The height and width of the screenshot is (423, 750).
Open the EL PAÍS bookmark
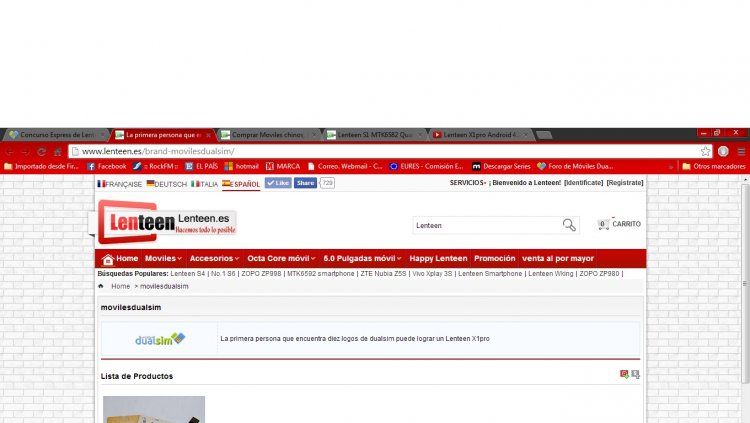(x=201, y=167)
